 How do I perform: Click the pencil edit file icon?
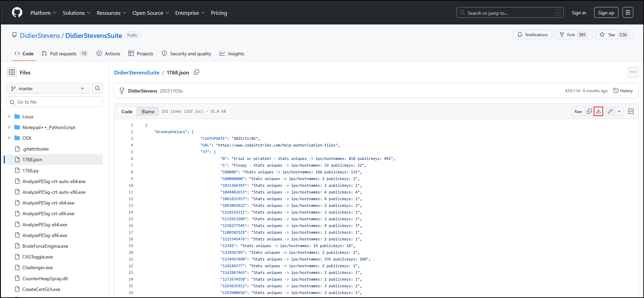pos(610,111)
